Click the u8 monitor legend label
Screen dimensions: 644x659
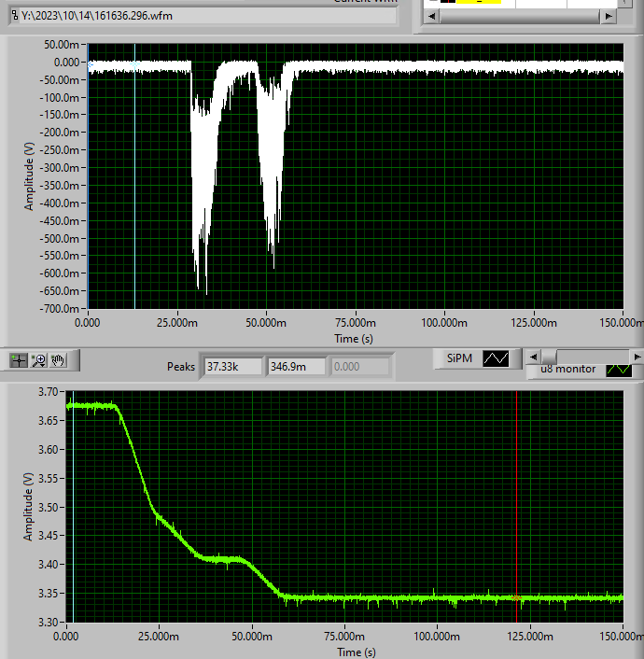point(567,369)
